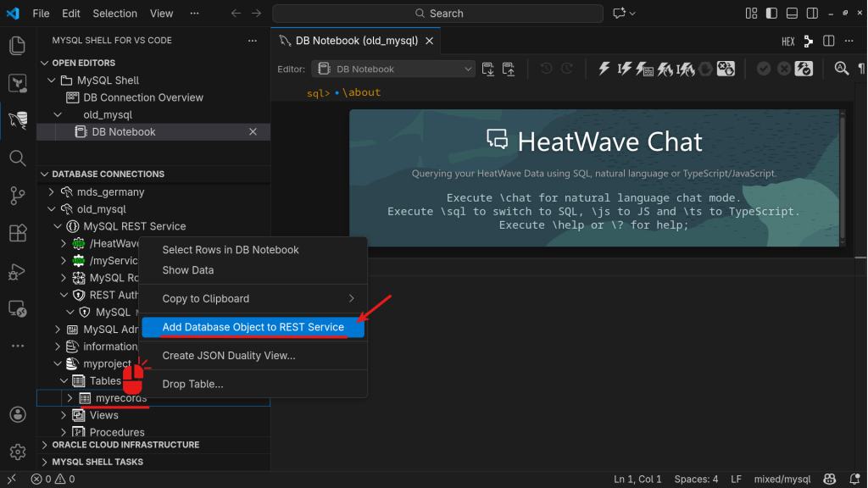
Task: Click the errors and warnings status indicator
Action: coord(53,480)
